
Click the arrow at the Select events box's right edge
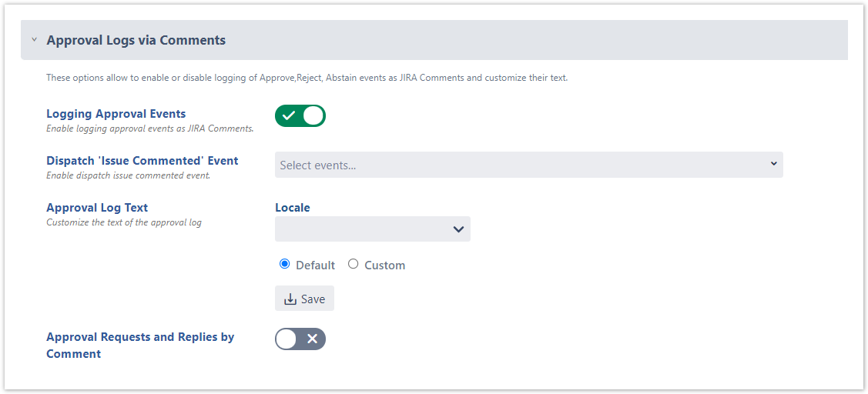pyautogui.click(x=773, y=165)
